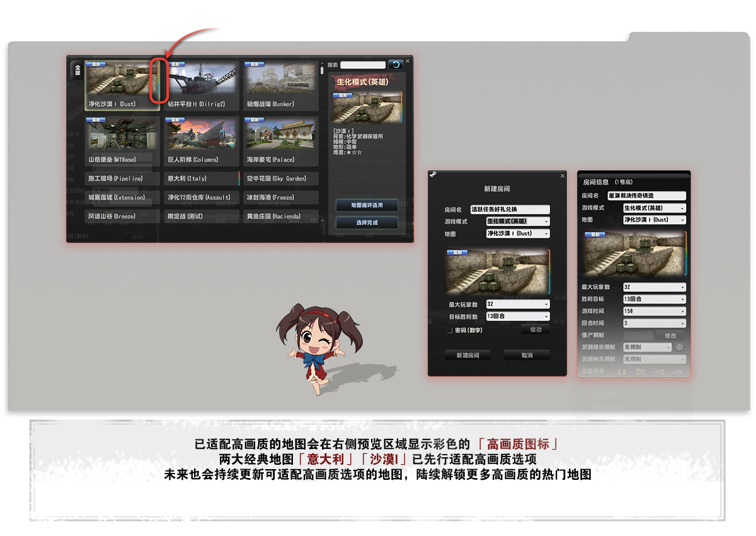Open the 武器种类限制 dropdown
756x536 pixels.
655,359
